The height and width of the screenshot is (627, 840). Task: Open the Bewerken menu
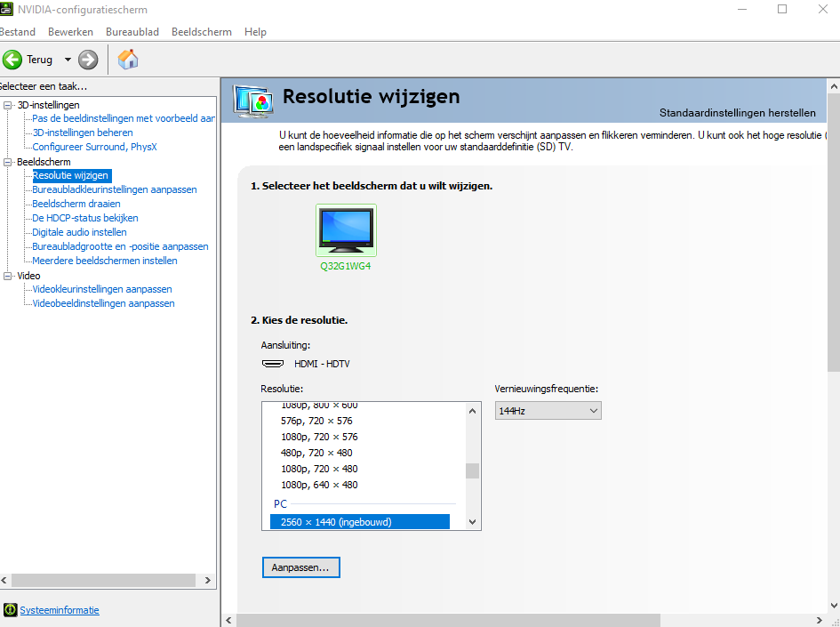pos(71,32)
